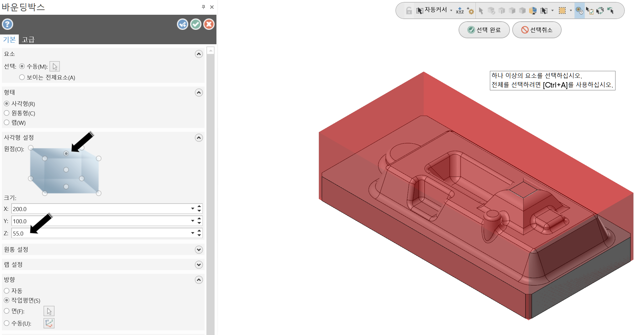Set direction to 작업평면(S)
Viewport: 644px width, 335px height.
(7, 300)
